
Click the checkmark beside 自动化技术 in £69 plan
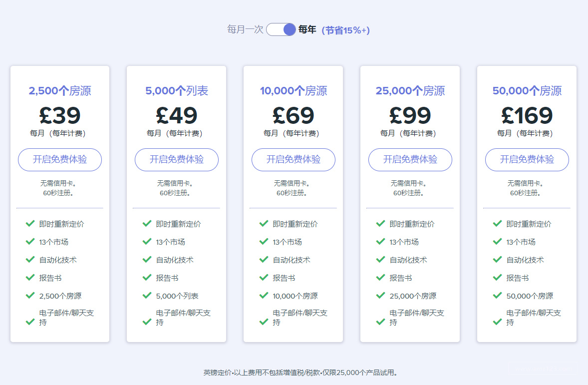[x=264, y=260]
